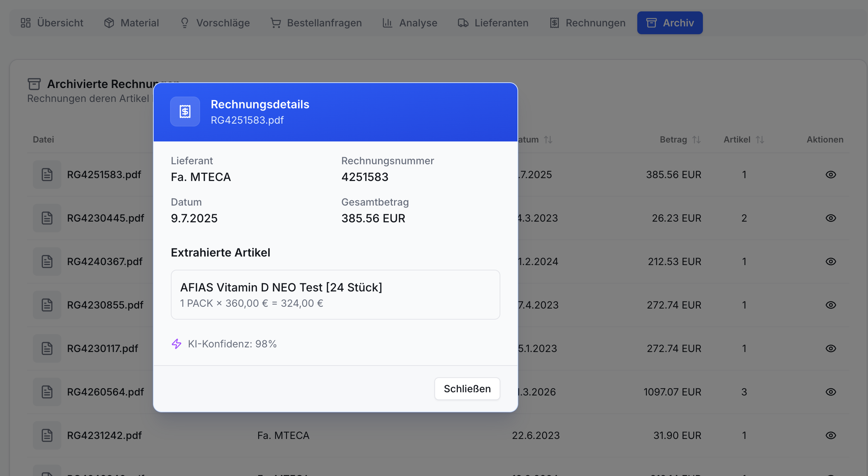View details of the 1097.07 EUR invoice
868x476 pixels.
pyautogui.click(x=831, y=392)
